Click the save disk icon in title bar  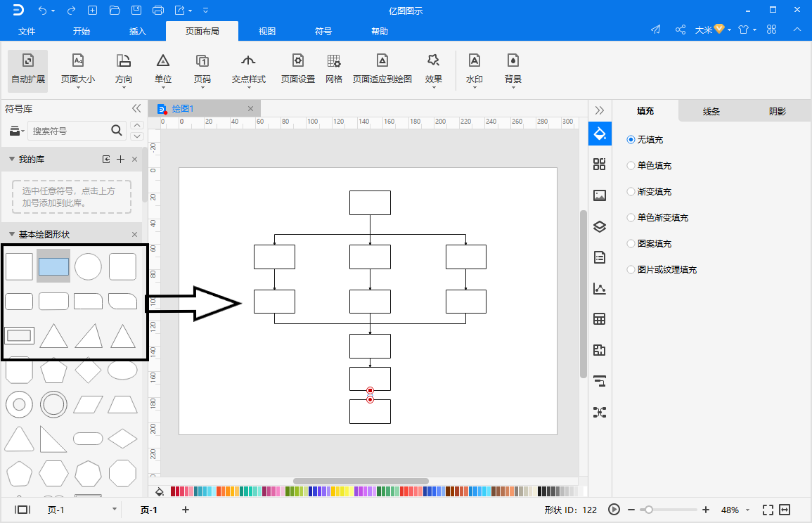pyautogui.click(x=136, y=11)
